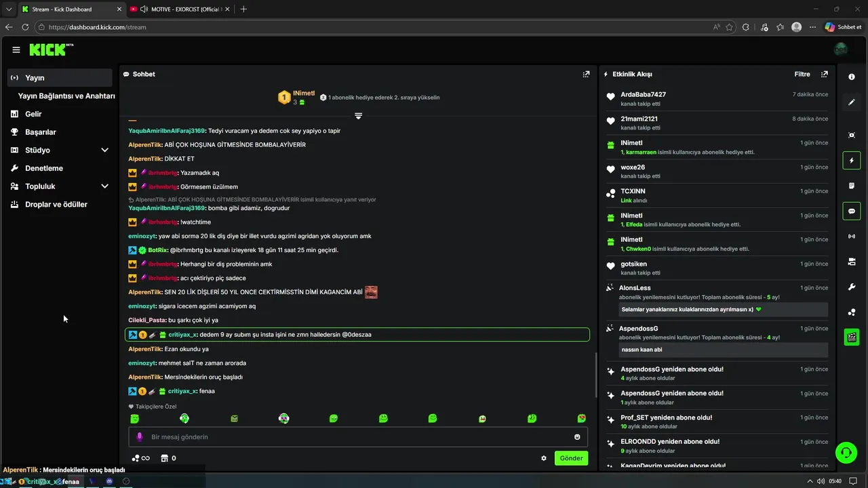
Task: Open the profile avatar in top right
Action: point(841,49)
